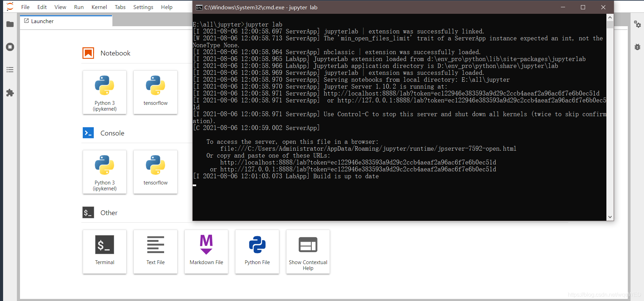Open the View menu

pos(60,7)
